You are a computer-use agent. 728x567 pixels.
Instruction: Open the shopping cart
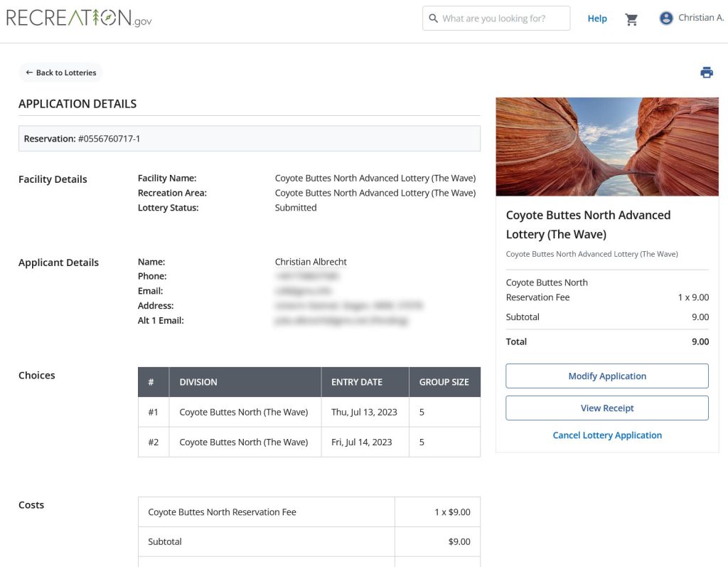pyautogui.click(x=631, y=19)
